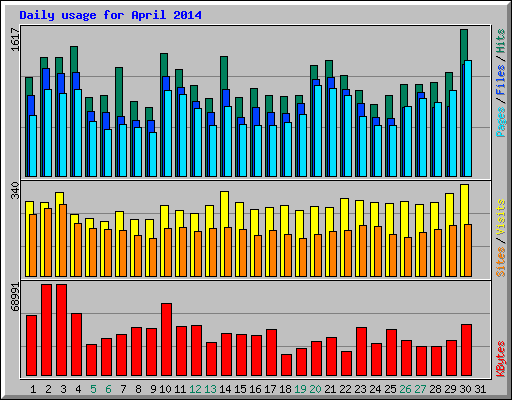This screenshot has width=512, height=400.
Task: Click the green Hits bar for day 4
Action: coord(74,59)
